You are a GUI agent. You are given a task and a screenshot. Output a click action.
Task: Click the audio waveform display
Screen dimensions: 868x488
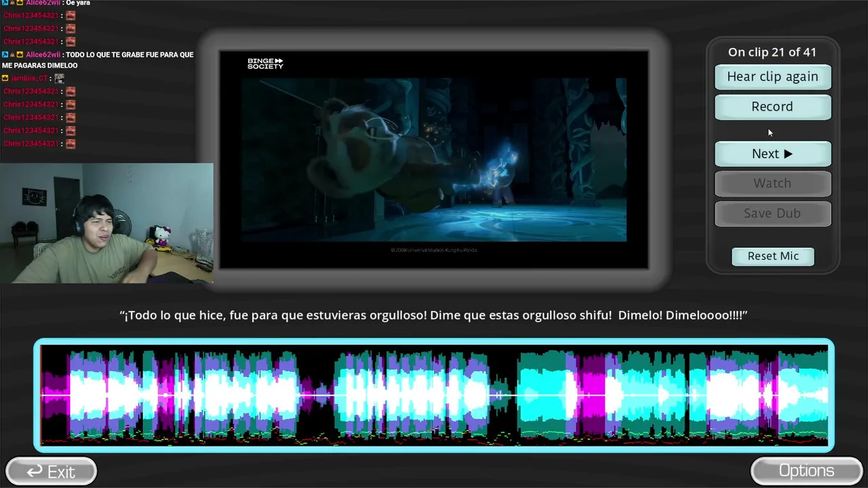click(x=434, y=395)
